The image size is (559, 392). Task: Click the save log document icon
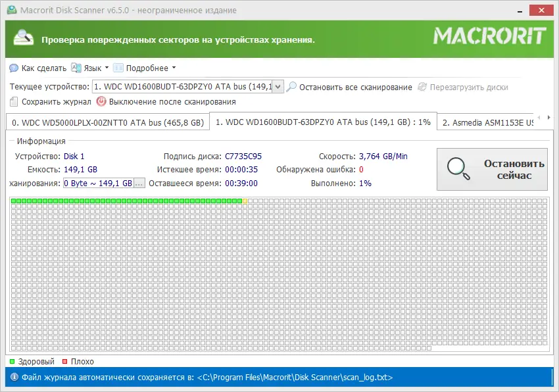point(14,102)
